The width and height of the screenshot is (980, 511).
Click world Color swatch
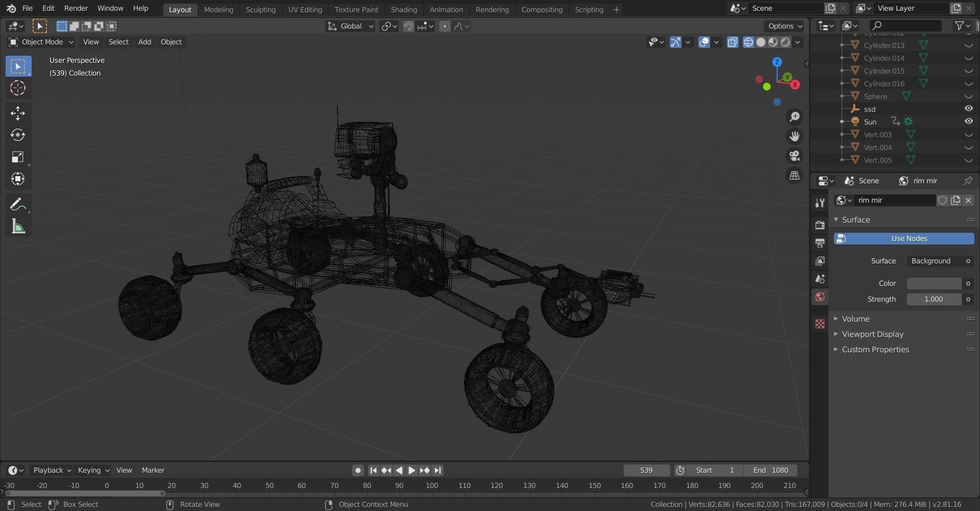click(x=934, y=283)
